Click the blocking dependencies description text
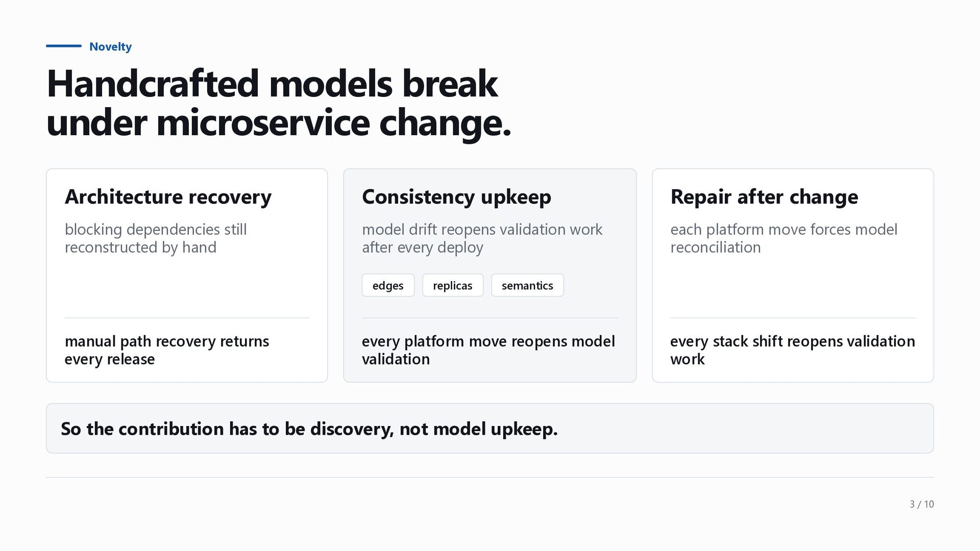 [156, 238]
